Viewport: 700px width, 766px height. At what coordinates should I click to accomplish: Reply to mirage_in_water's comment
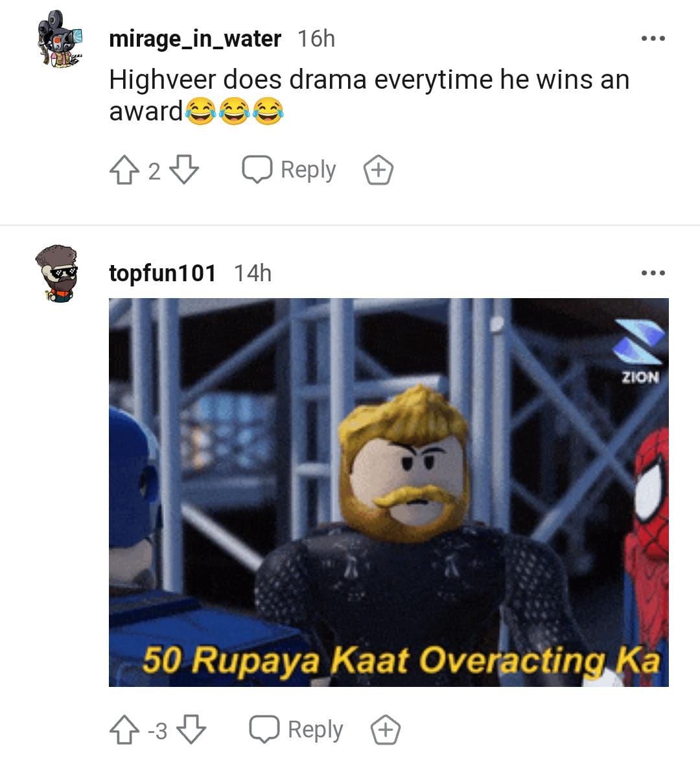point(289,170)
